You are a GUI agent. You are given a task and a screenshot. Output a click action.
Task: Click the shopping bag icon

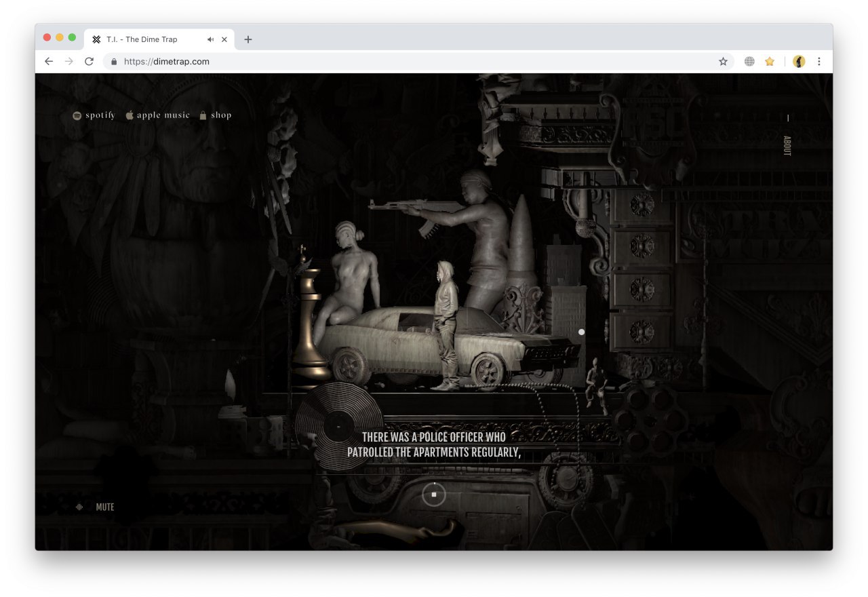click(x=203, y=115)
